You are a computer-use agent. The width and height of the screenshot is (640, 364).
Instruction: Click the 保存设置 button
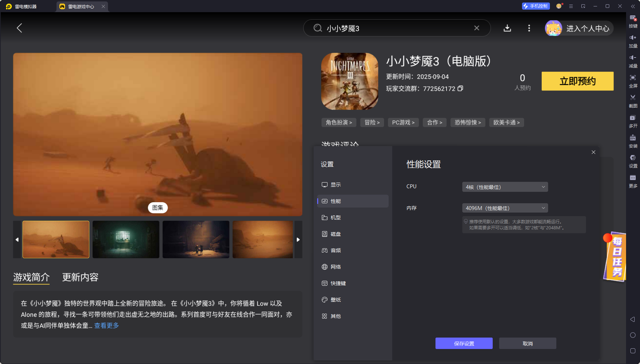coord(464,343)
